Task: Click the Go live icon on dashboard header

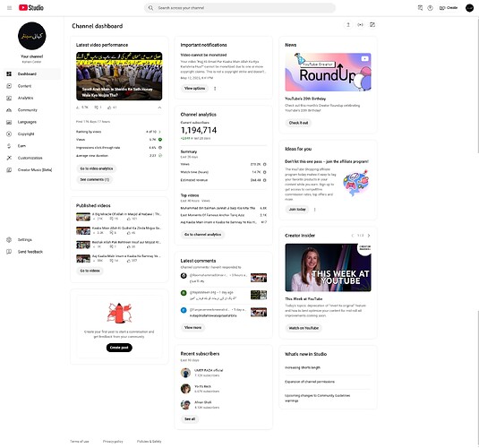Action: tap(360, 25)
